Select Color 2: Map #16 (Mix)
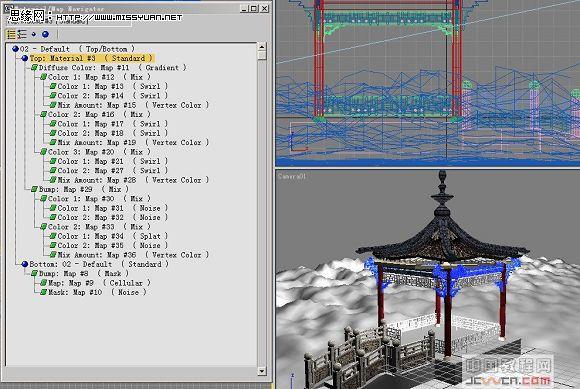 [x=99, y=114]
